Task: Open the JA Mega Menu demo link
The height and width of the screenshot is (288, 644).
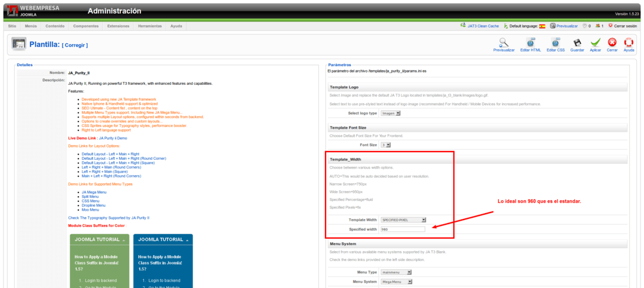Action: coord(94,192)
